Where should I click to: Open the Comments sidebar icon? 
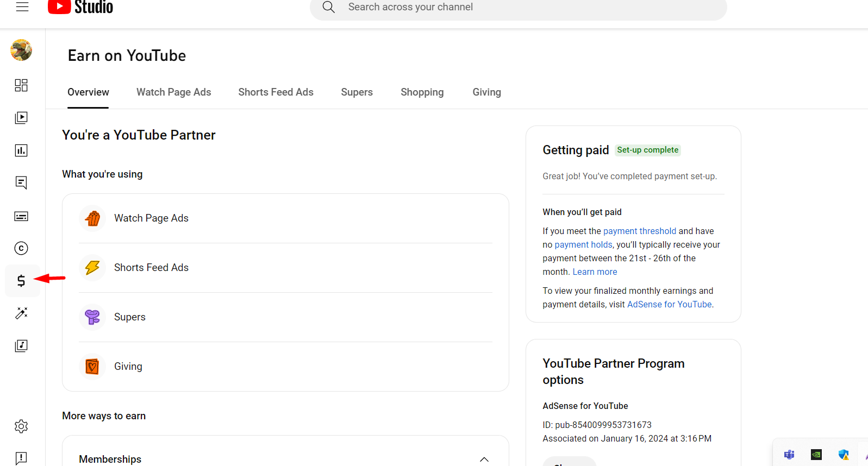pos(21,183)
